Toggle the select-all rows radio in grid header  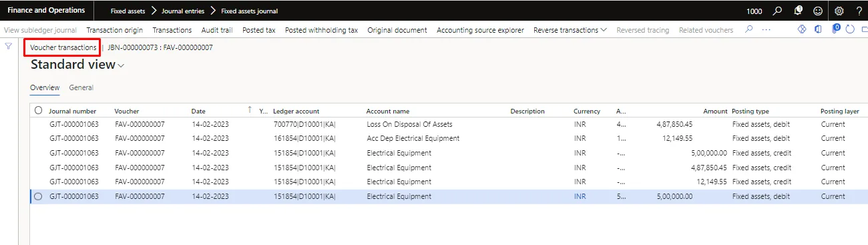coord(38,111)
